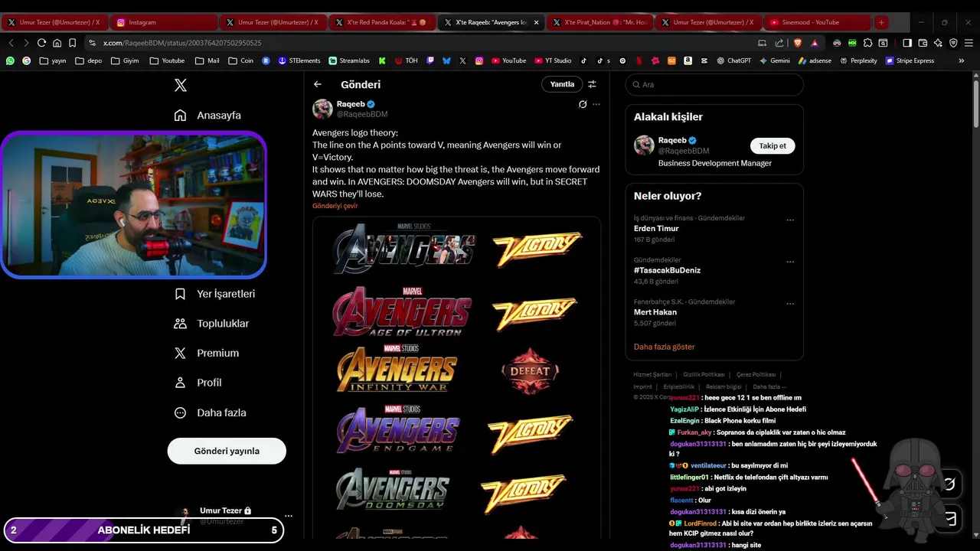Image resolution: width=980 pixels, height=551 pixels.
Task: Open the Extensions puzzle icon
Action: tap(867, 43)
